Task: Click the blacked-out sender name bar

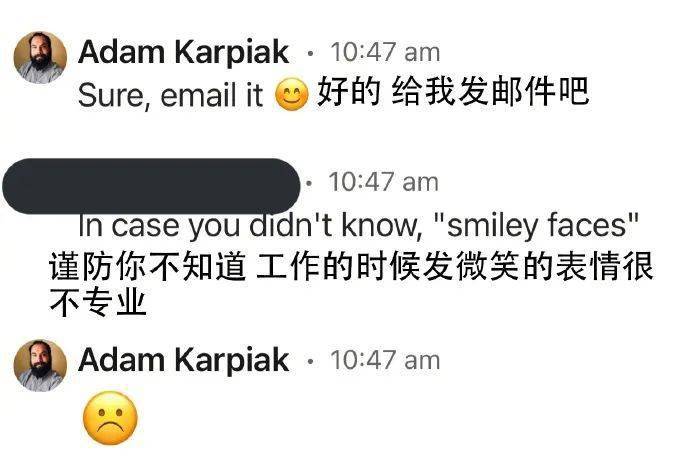Action: click(x=151, y=186)
